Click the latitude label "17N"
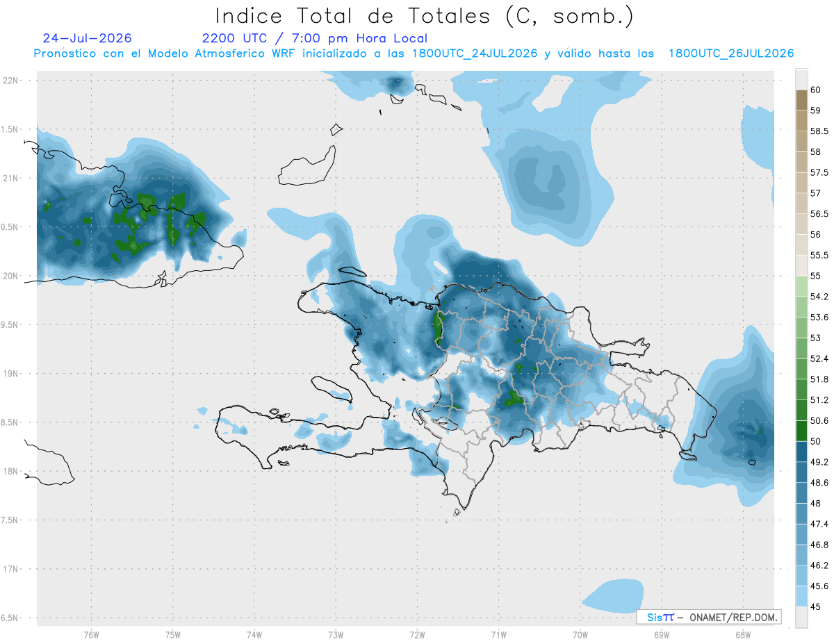The width and height of the screenshot is (834, 644). pyautogui.click(x=12, y=569)
